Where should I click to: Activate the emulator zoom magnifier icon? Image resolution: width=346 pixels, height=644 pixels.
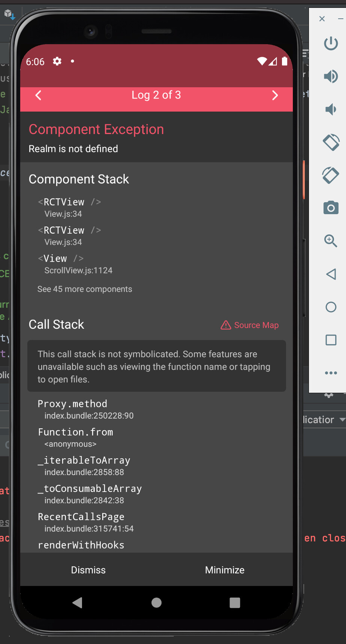click(331, 241)
